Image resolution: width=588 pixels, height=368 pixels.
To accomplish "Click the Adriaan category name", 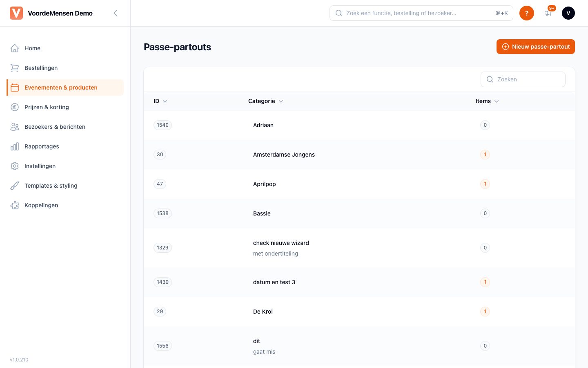I will click(x=263, y=125).
